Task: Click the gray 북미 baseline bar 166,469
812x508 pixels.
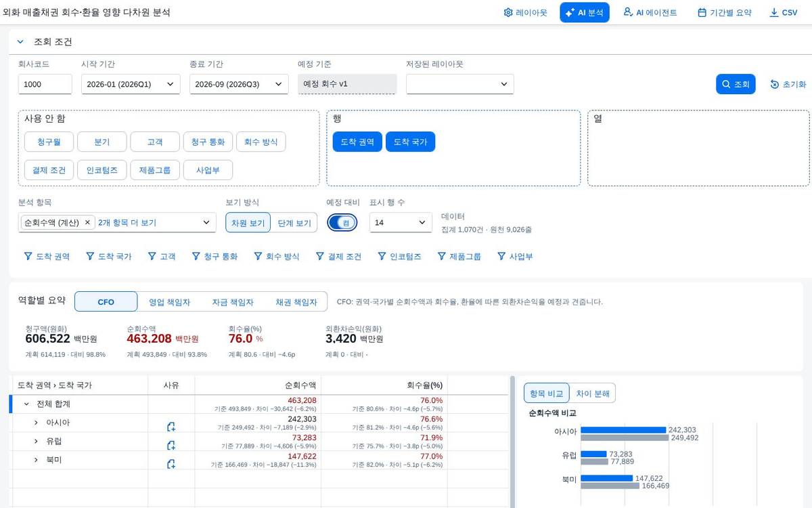Action: 610,486
